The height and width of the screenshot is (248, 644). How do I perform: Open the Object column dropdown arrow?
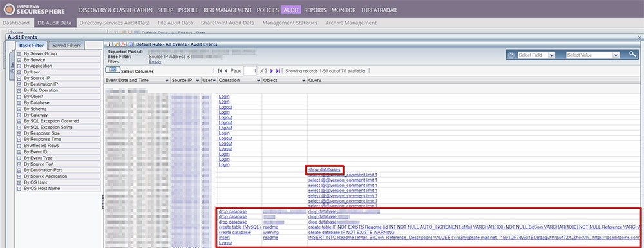[304, 81]
